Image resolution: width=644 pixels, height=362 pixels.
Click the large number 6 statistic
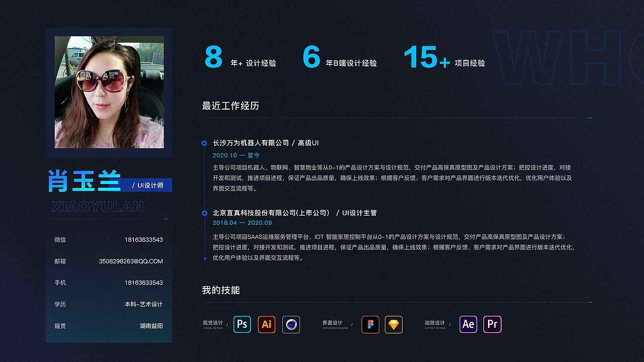point(311,57)
